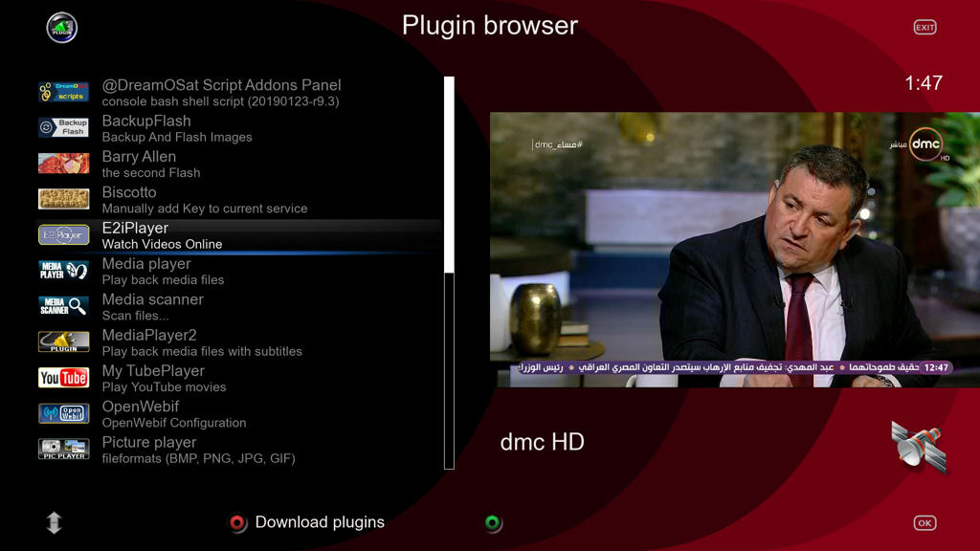Click the E2iPlayer plugin icon
Image resolution: width=980 pixels, height=551 pixels.
pyautogui.click(x=64, y=235)
